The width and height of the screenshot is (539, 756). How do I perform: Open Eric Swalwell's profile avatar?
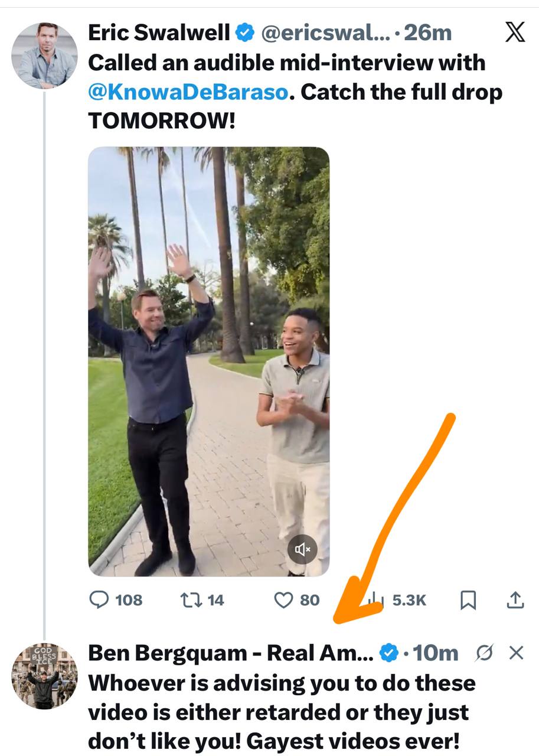point(44,56)
